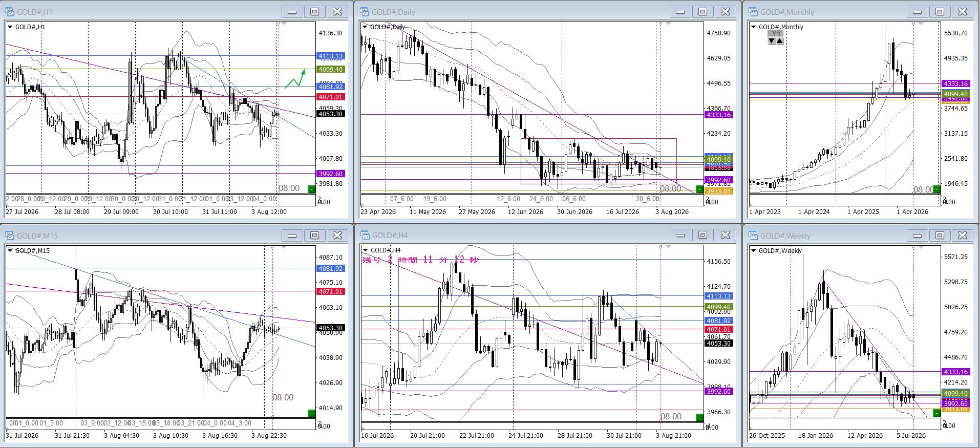Maximize the GOLD#,H1 chart window
The width and height of the screenshot is (980, 448).
click(315, 12)
